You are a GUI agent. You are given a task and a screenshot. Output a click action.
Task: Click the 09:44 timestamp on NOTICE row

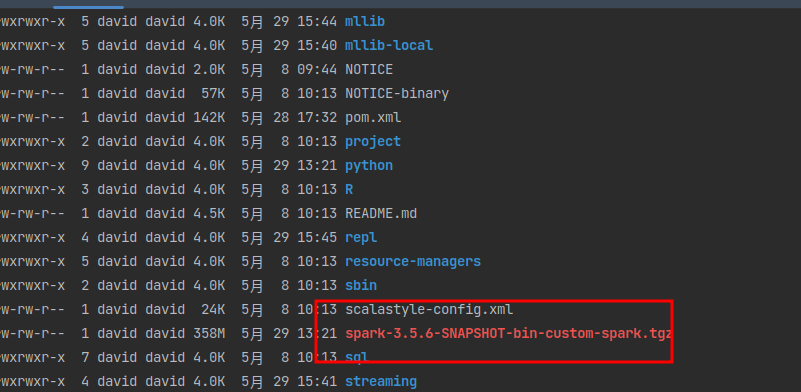pos(317,70)
